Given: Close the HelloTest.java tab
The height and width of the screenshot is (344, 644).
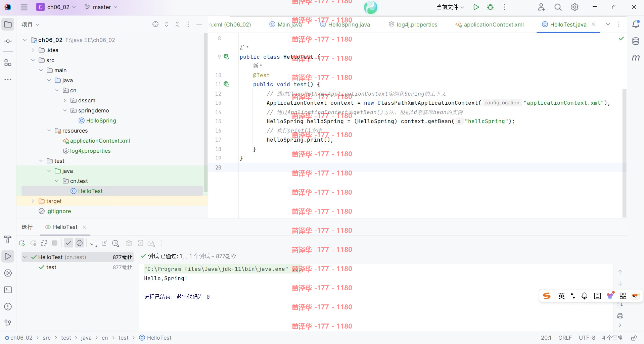Looking at the screenshot, I should coord(593,24).
